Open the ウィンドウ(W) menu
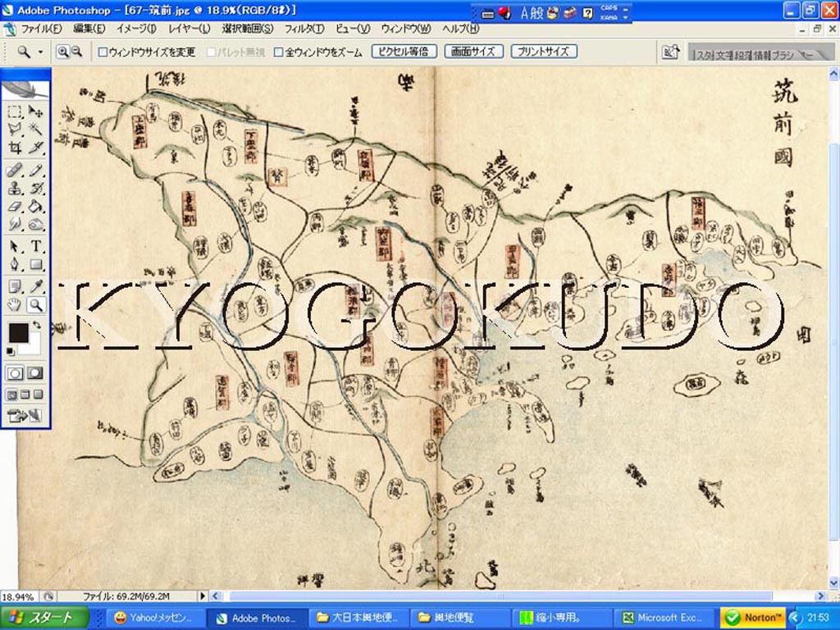The image size is (840, 630). coord(405,29)
